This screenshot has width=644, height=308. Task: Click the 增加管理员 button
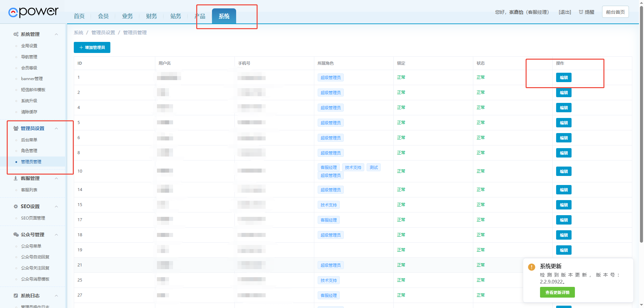pos(92,48)
